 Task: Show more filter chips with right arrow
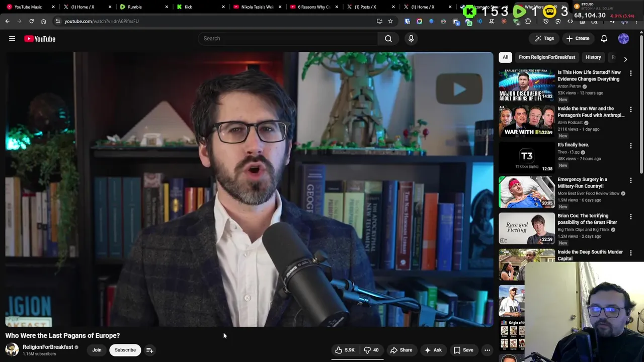tap(625, 59)
